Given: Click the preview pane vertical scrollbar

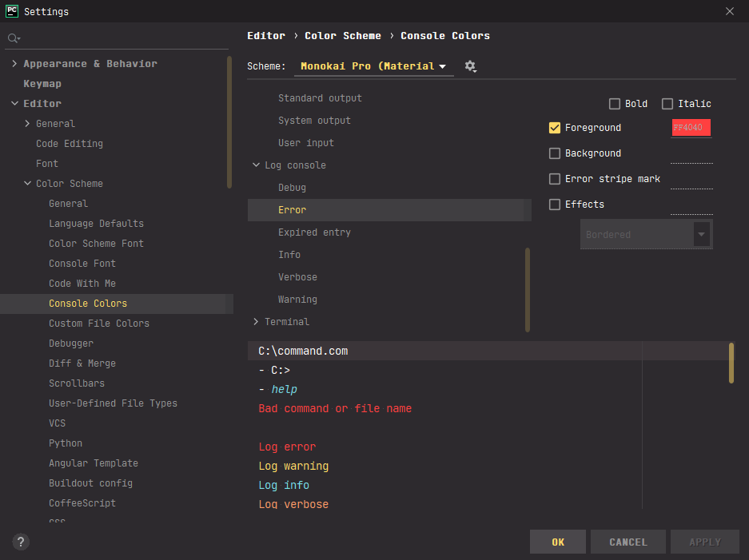Looking at the screenshot, I should [x=731, y=363].
